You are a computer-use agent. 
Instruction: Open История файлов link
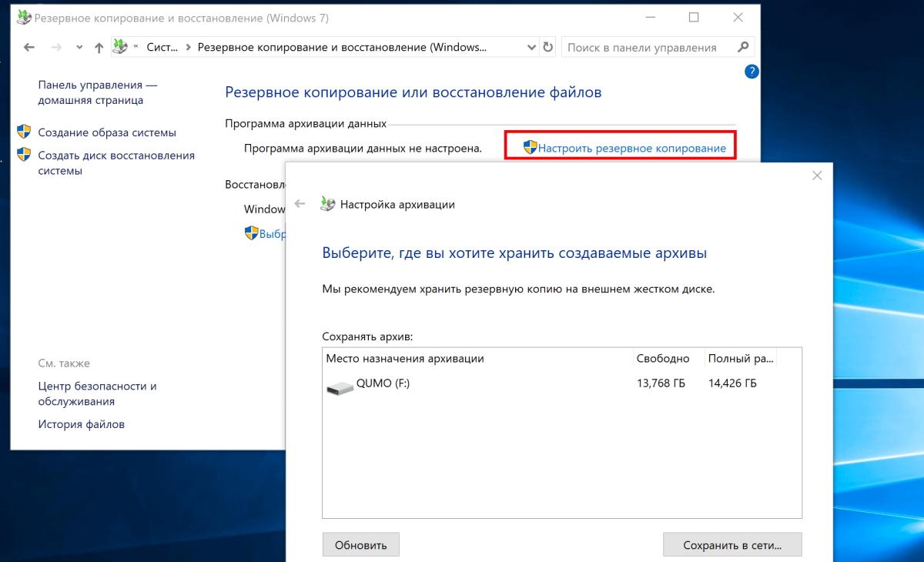81,424
